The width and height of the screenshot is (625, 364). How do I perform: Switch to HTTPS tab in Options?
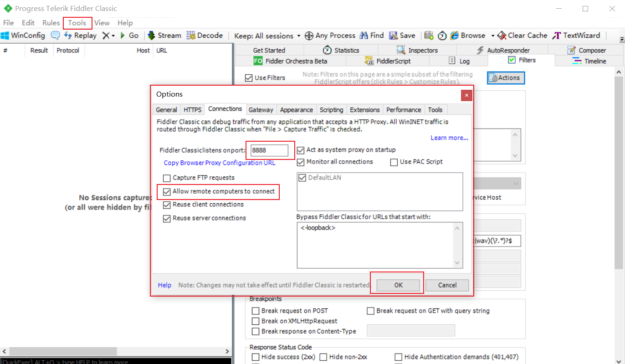[192, 110]
